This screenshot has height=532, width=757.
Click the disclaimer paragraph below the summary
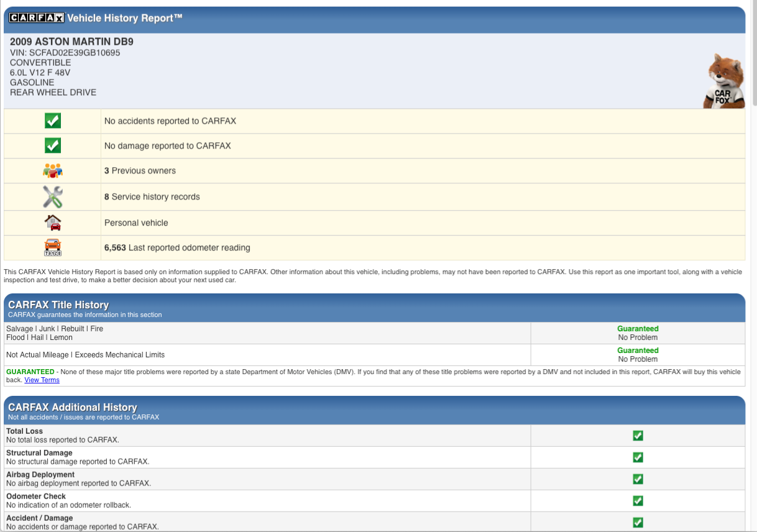coord(373,276)
